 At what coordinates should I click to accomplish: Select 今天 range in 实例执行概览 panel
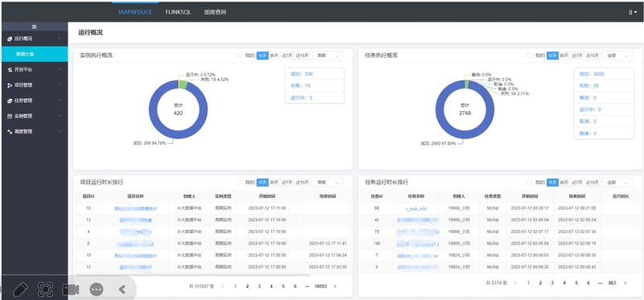(x=262, y=55)
